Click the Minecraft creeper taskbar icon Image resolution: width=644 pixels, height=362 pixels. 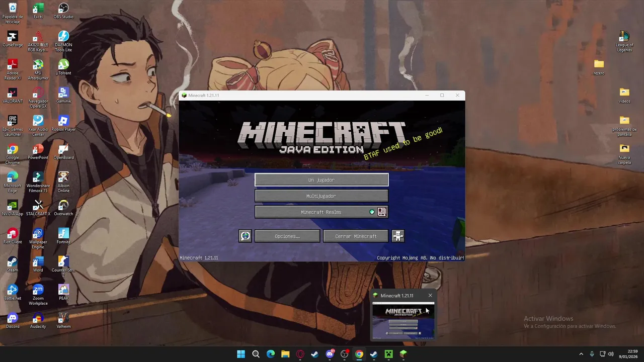click(388, 354)
